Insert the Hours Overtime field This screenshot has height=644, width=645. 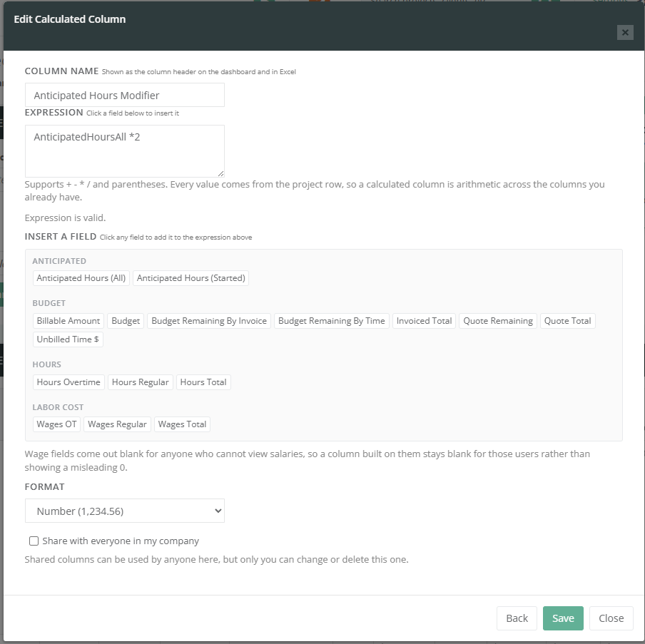click(68, 382)
